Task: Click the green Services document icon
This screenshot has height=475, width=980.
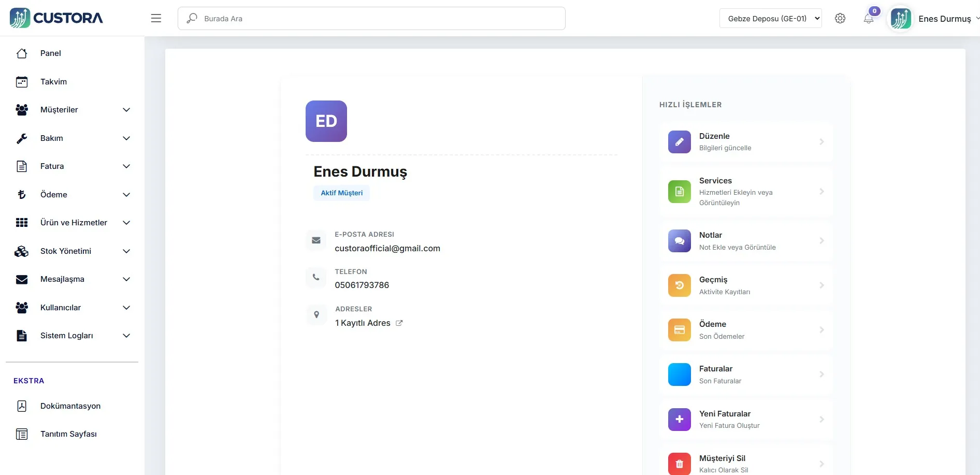Action: [679, 192]
